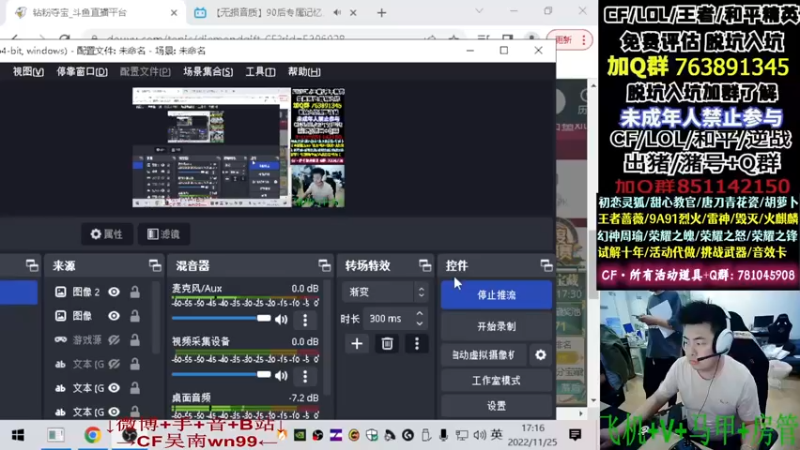Click the taskbar clock showing 17:16

click(x=533, y=435)
